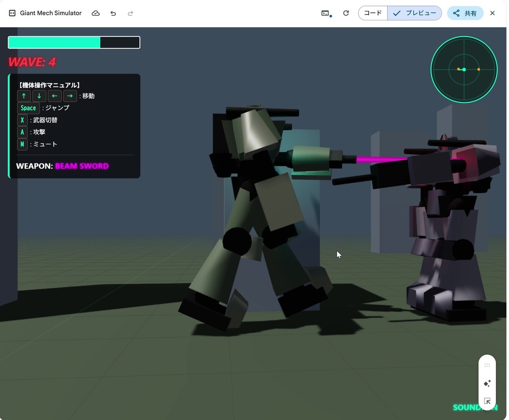Click the cloud save status icon
The image size is (509, 420).
coord(95,13)
